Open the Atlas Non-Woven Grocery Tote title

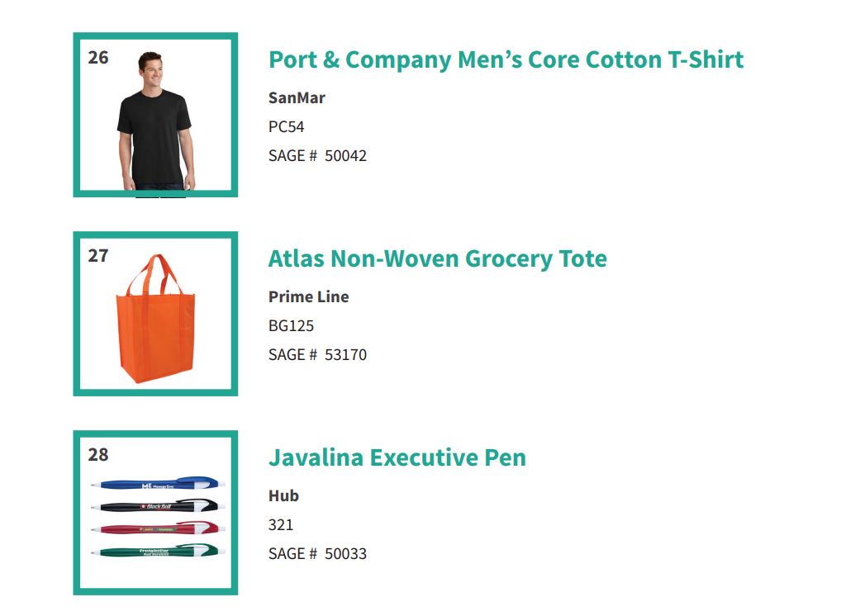tap(437, 258)
